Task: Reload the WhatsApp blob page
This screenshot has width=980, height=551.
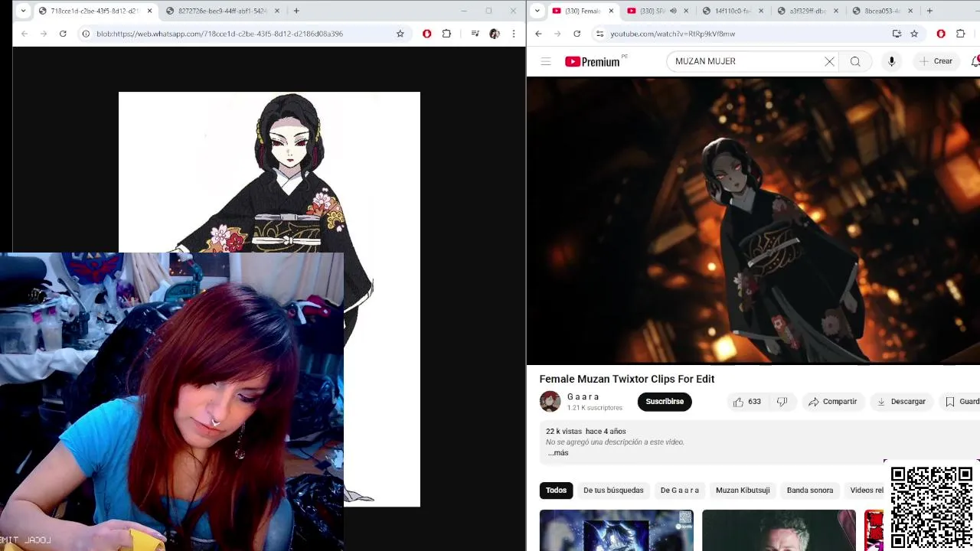Action: click(x=63, y=34)
